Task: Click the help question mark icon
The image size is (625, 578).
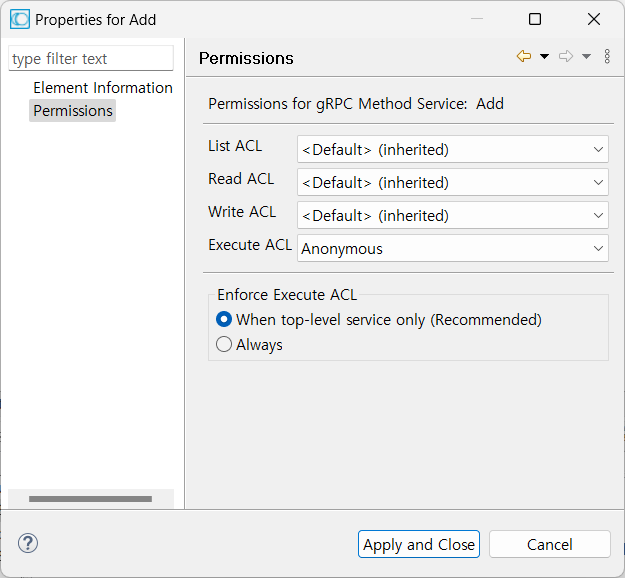Action: (x=28, y=543)
